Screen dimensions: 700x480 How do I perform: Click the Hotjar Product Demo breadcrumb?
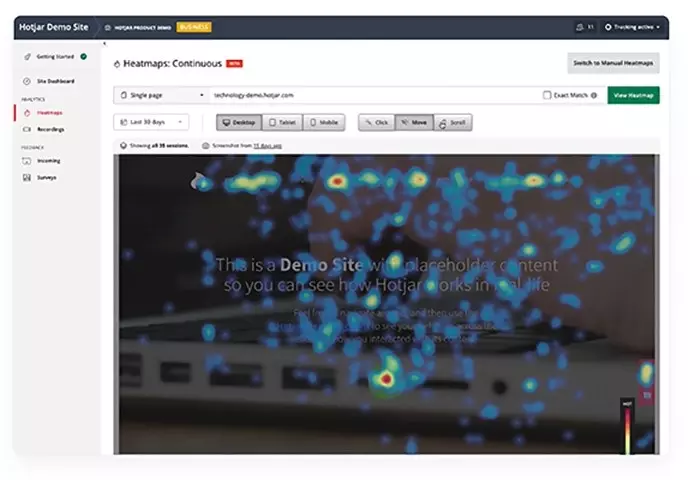(x=142, y=28)
